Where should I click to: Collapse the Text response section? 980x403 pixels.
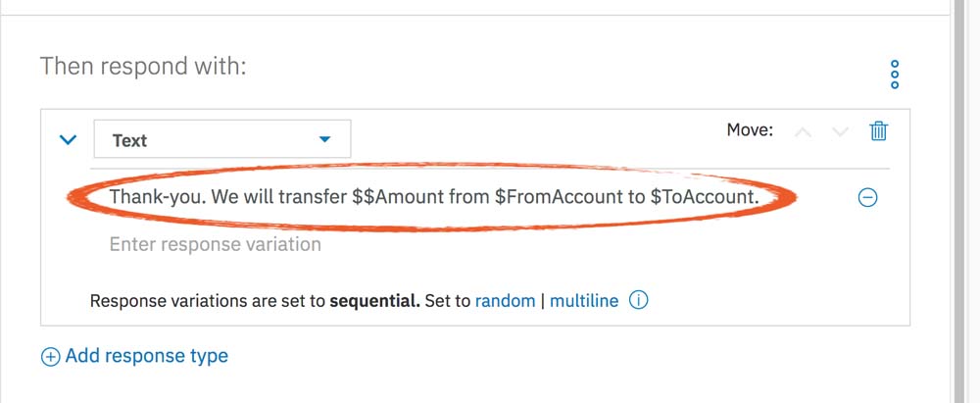click(68, 140)
